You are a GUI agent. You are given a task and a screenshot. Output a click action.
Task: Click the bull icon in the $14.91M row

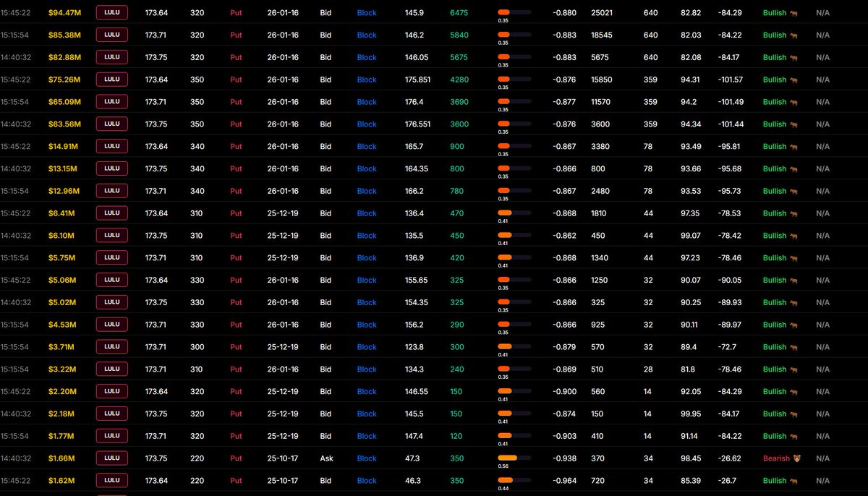click(x=793, y=147)
